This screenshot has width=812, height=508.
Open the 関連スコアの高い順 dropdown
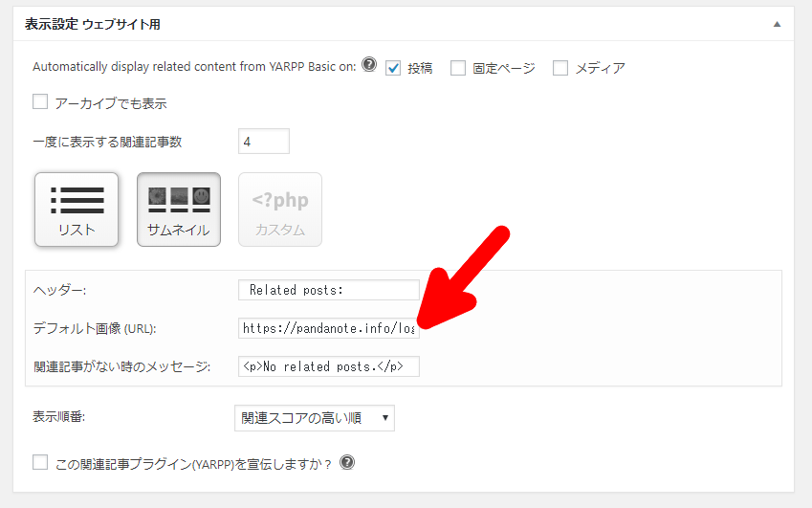click(314, 418)
